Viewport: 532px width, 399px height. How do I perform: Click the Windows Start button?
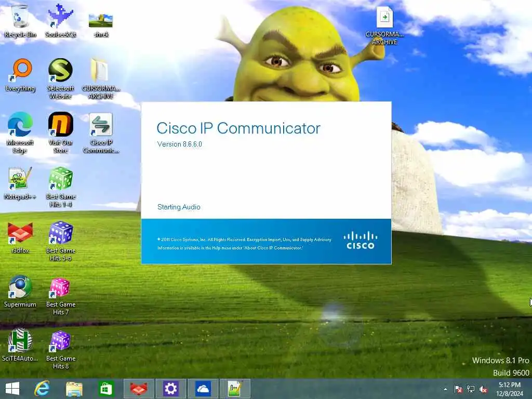(x=12, y=389)
